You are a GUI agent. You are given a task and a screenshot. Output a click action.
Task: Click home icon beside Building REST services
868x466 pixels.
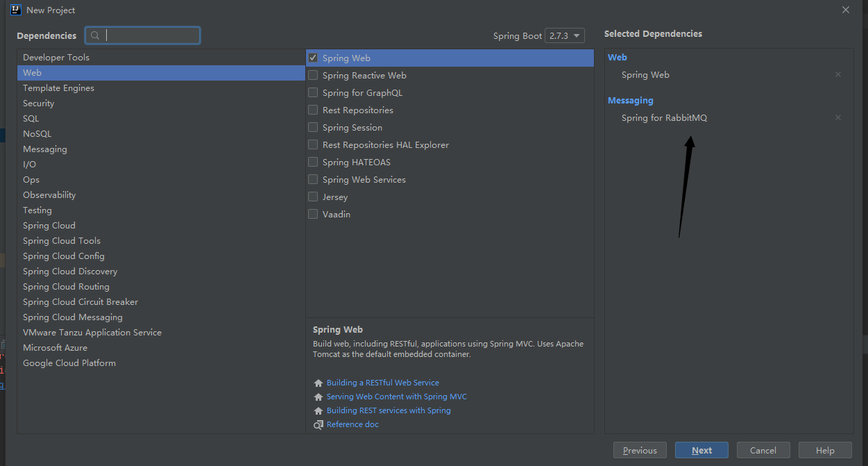[x=318, y=410]
